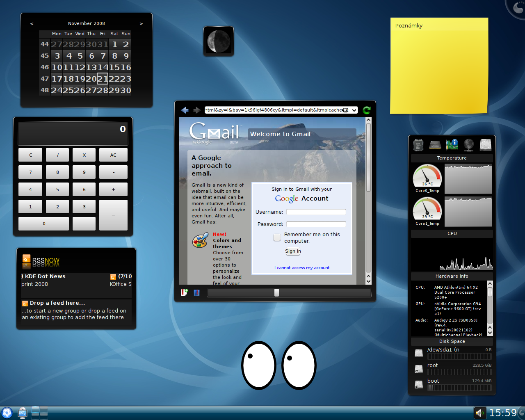
Task: Go forward in the web browser widget
Action: pyautogui.click(x=197, y=110)
